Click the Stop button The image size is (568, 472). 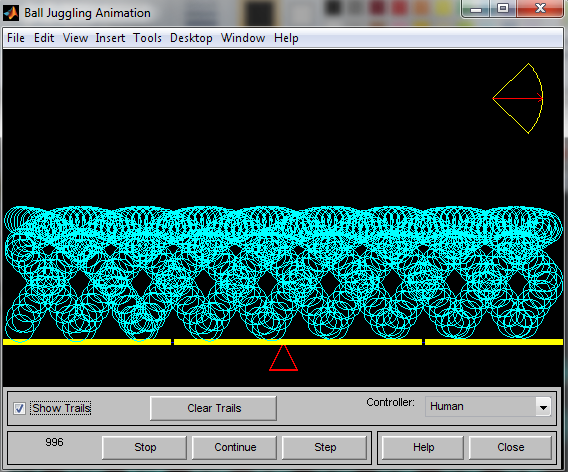[x=145, y=447]
